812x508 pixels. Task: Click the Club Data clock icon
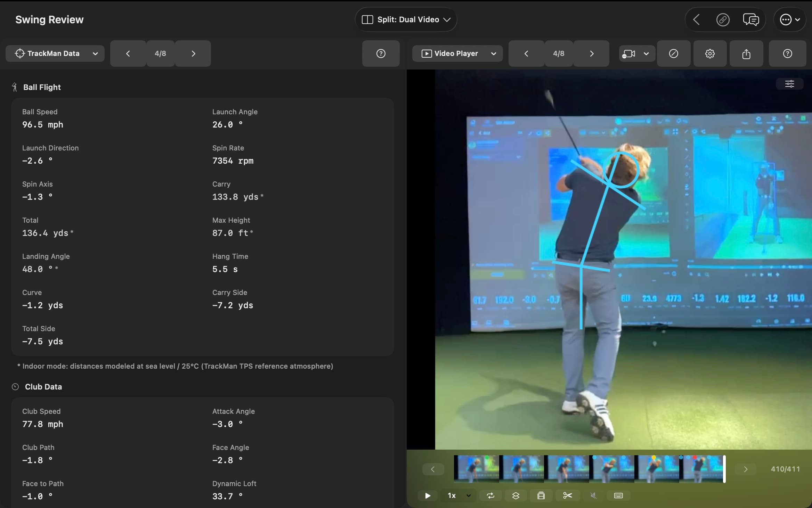point(15,387)
